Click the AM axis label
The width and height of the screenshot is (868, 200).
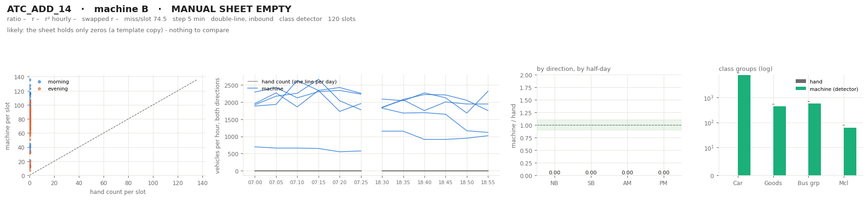(x=627, y=183)
